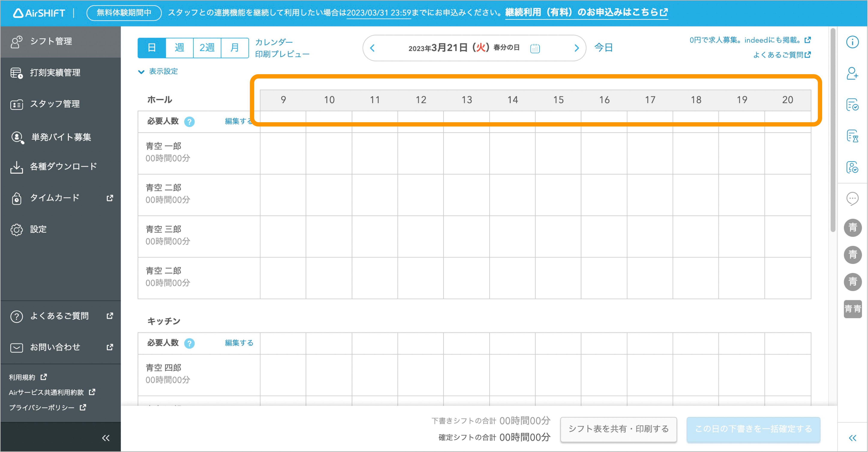This screenshot has width=868, height=452.
Task: Open the date picker calendar icon
Action: (535, 48)
